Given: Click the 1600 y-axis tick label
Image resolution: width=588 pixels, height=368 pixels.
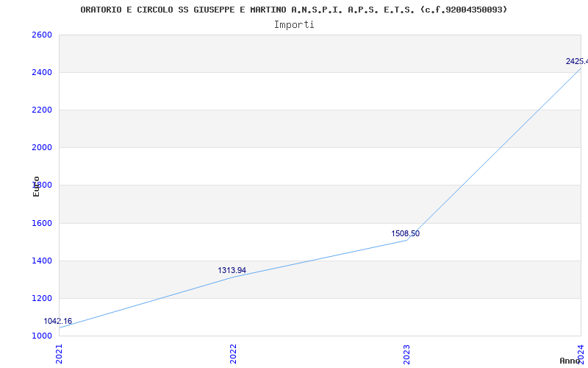Looking at the screenshot, I should coord(42,224).
